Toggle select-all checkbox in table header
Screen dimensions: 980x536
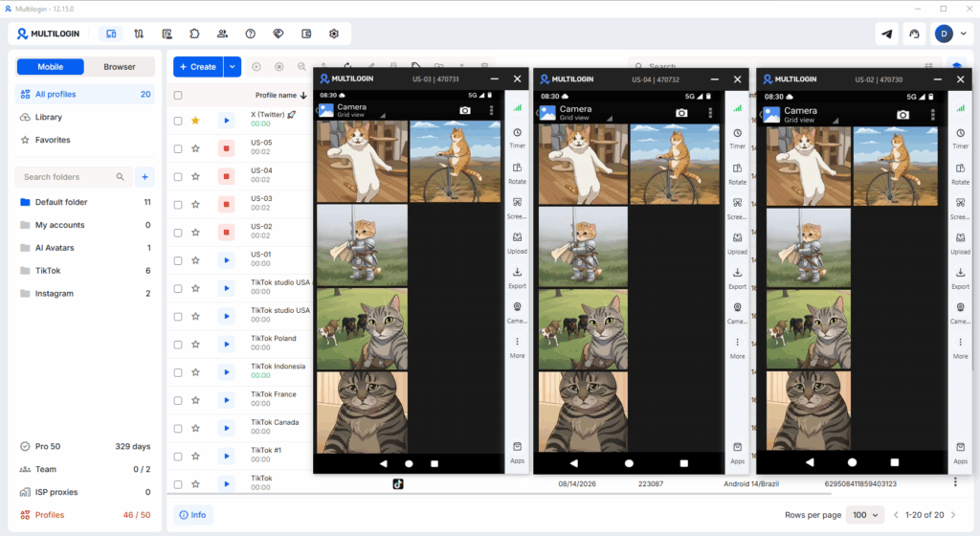178,96
